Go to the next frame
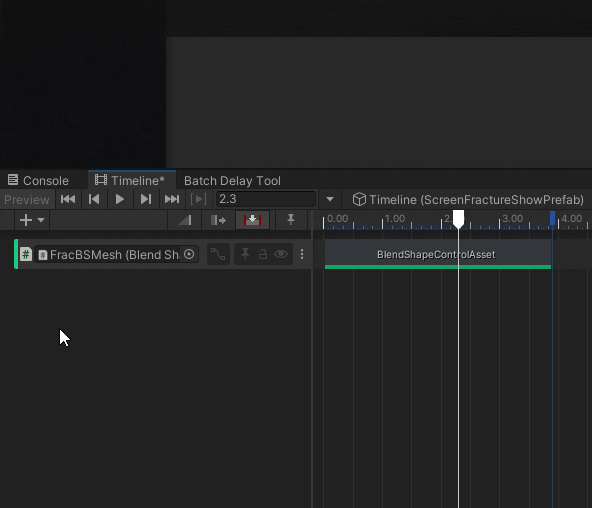The width and height of the screenshot is (592, 508). pos(146,199)
